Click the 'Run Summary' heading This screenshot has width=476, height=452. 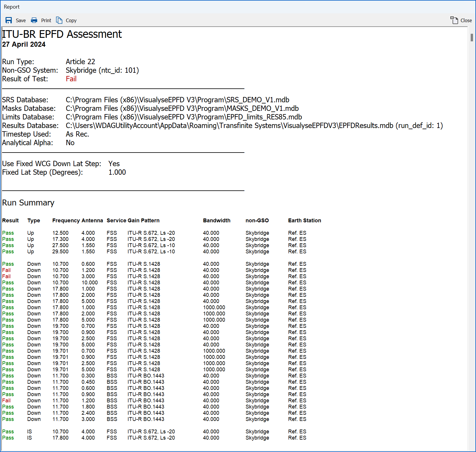(28, 203)
